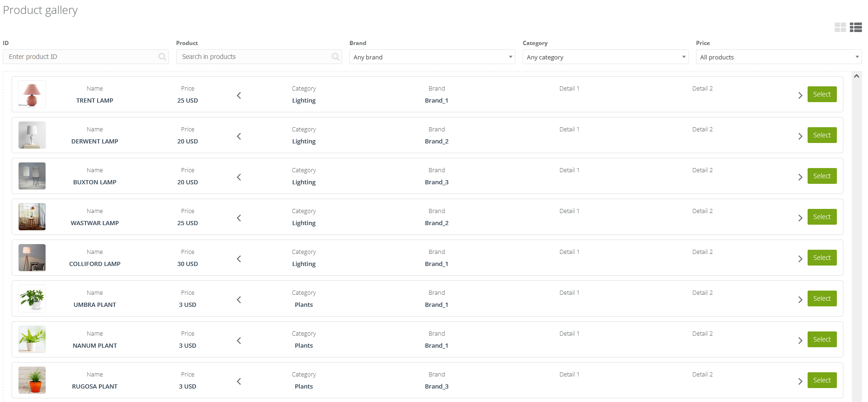
Task: Click right arrow on Derwent Lamp row
Action: (800, 136)
